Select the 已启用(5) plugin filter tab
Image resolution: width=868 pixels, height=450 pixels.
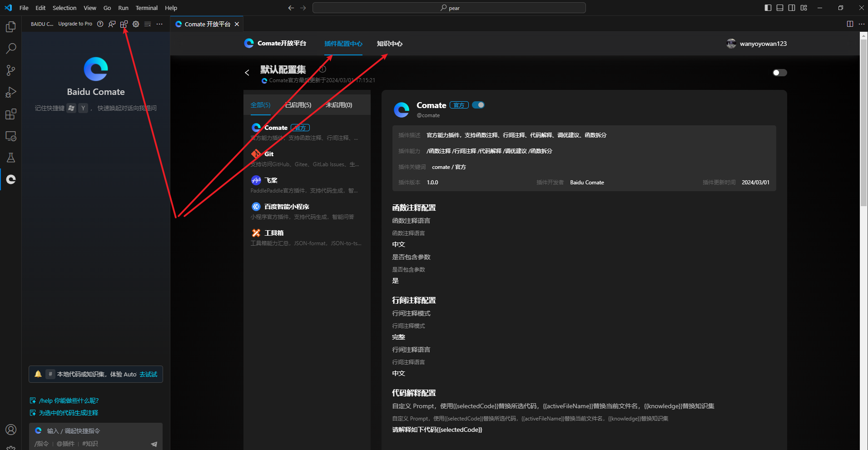point(298,105)
